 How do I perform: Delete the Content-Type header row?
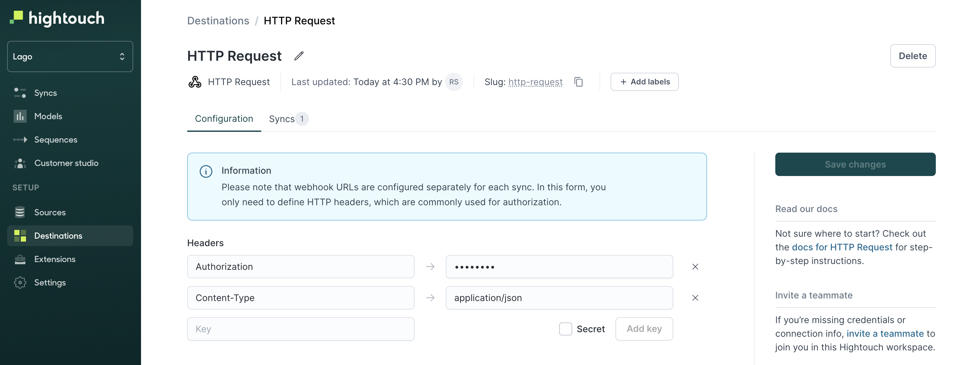[695, 298]
